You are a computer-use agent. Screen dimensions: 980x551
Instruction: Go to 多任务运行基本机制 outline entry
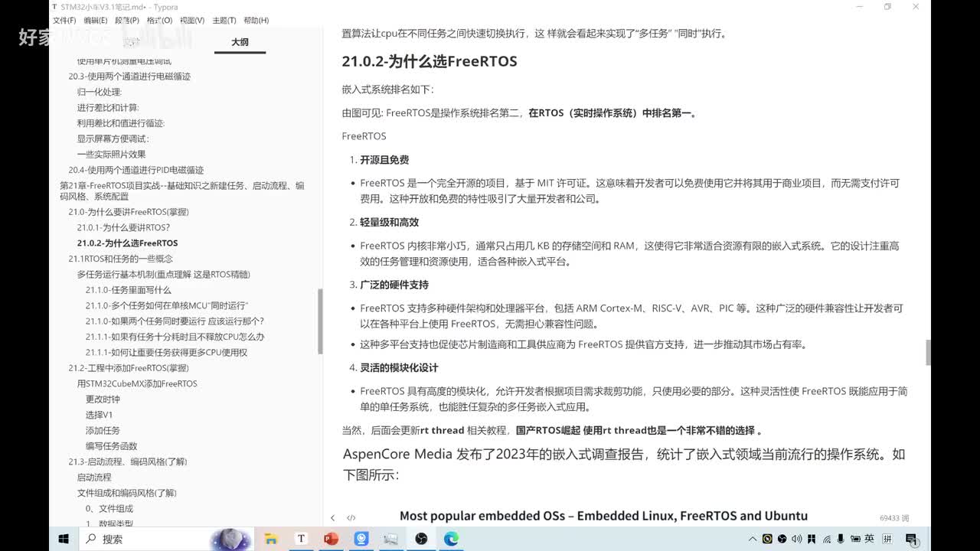pos(163,274)
